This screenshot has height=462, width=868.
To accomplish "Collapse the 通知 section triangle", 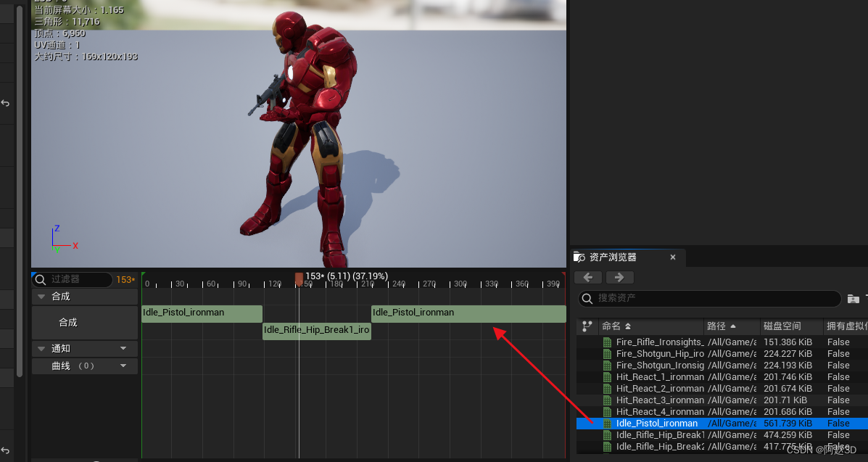I will [x=41, y=348].
